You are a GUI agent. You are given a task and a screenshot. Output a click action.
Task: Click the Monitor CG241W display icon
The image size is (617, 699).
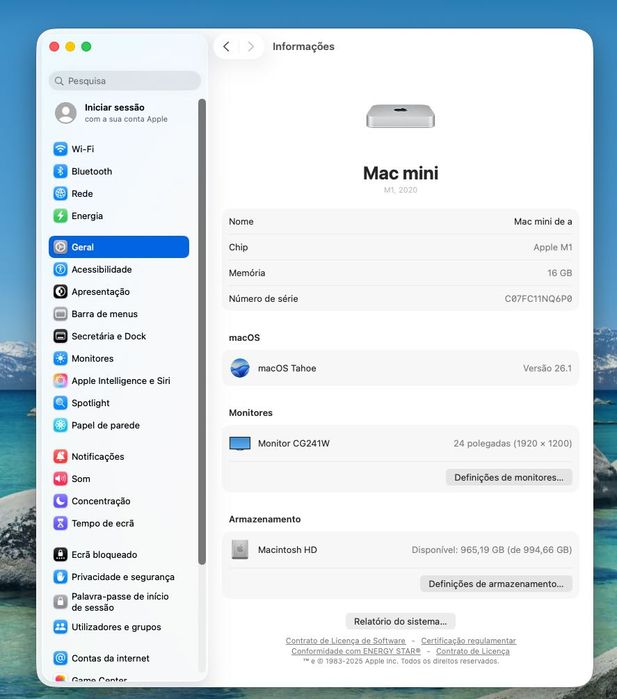[x=240, y=444]
